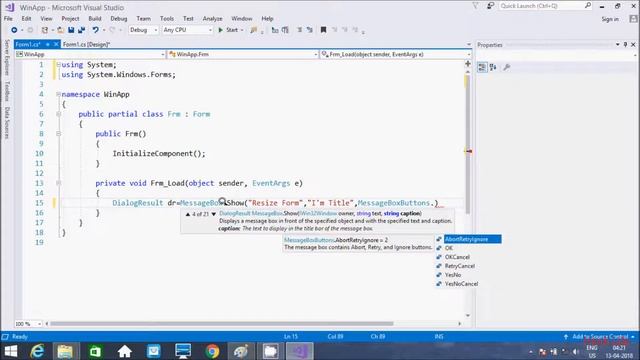Open the Server Explorer side tab
640x360 pixels.
(x=7, y=58)
